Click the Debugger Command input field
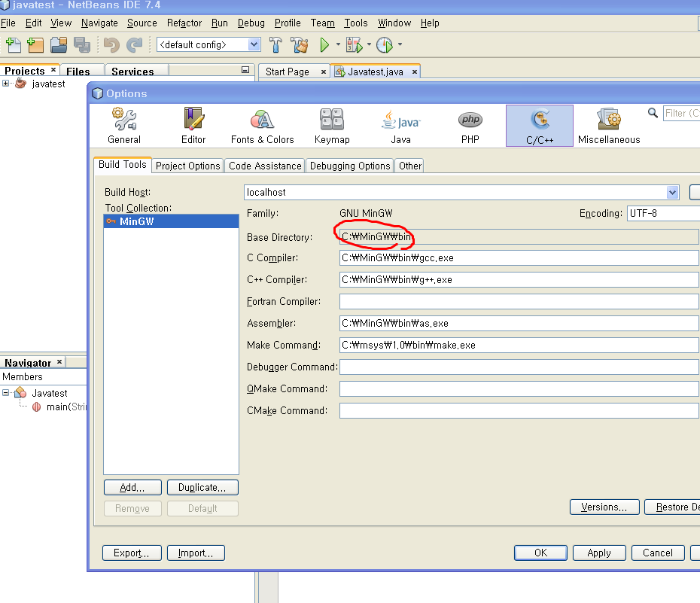This screenshot has height=603, width=700. coord(519,367)
